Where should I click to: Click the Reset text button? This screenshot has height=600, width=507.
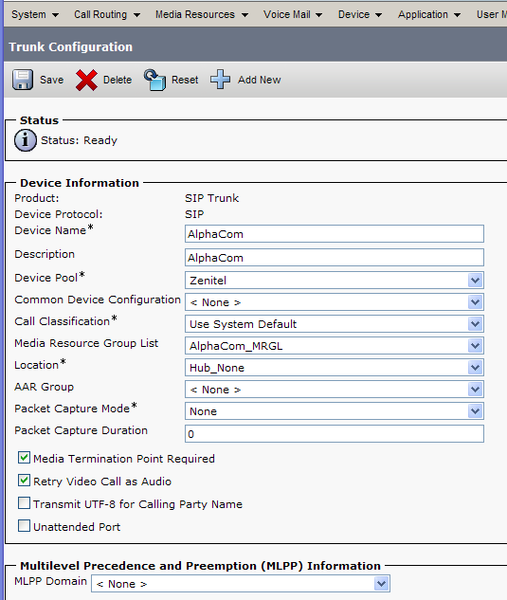185,80
